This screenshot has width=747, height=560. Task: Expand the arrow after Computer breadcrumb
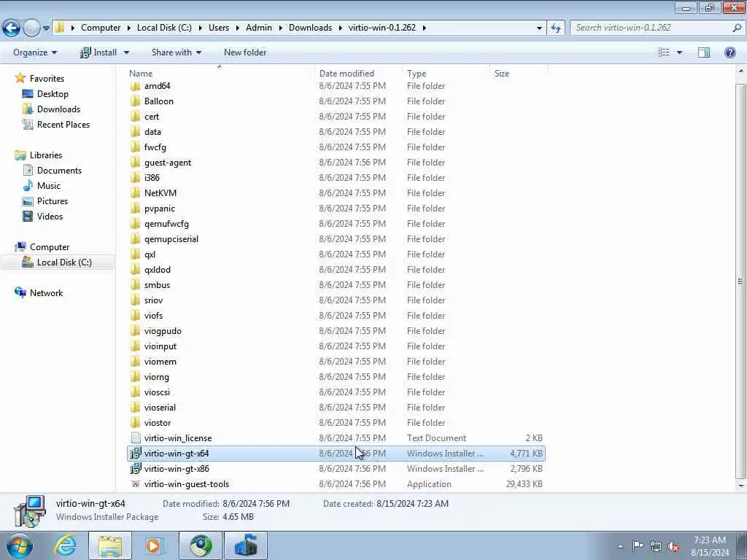point(128,28)
